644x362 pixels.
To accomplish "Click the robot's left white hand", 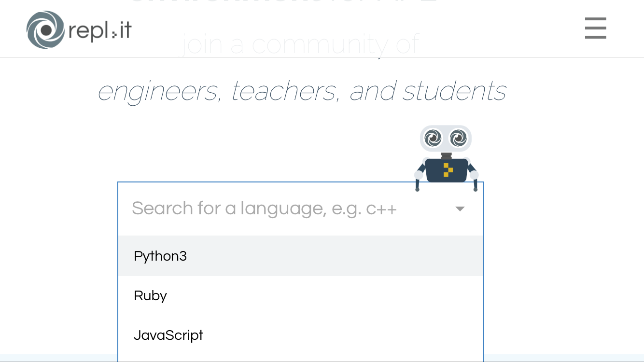I will click(x=419, y=175).
